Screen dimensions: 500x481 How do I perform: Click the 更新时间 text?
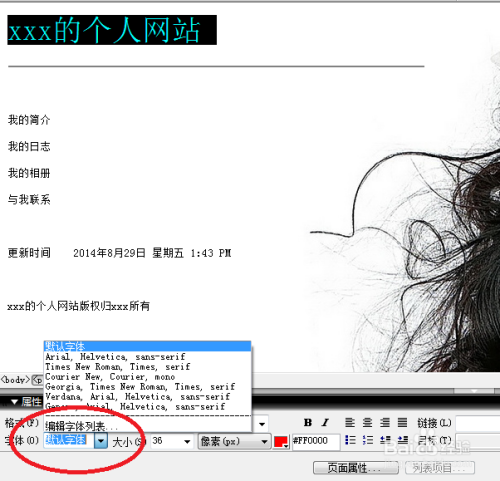[29, 253]
